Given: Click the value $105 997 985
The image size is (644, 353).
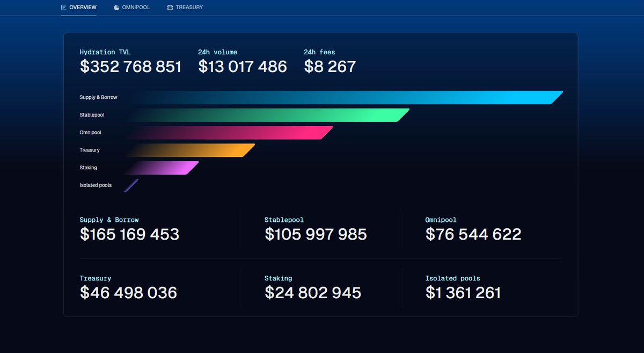Looking at the screenshot, I should (316, 234).
